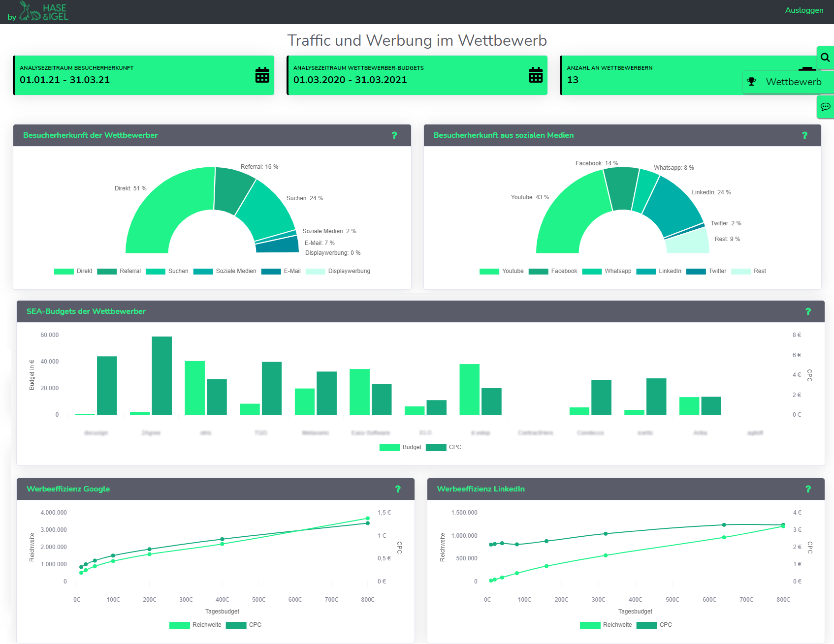Toggle the Direkt legend entry
The image size is (834, 644).
coord(73,271)
